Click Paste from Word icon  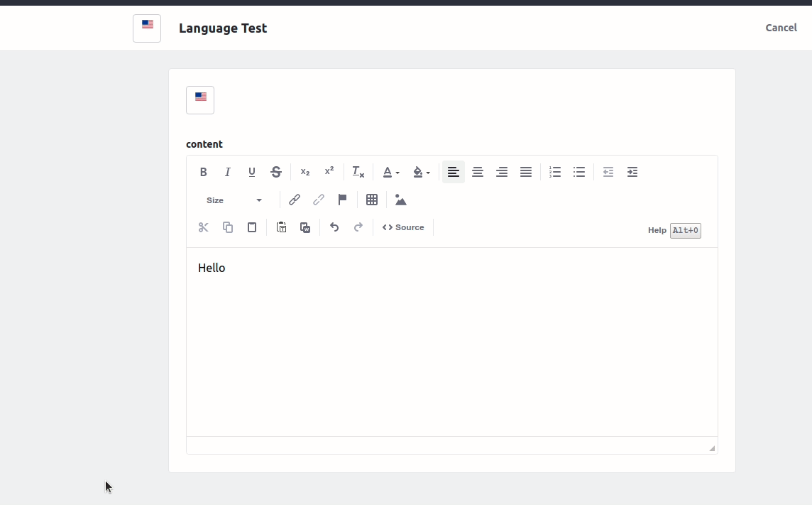pyautogui.click(x=305, y=227)
